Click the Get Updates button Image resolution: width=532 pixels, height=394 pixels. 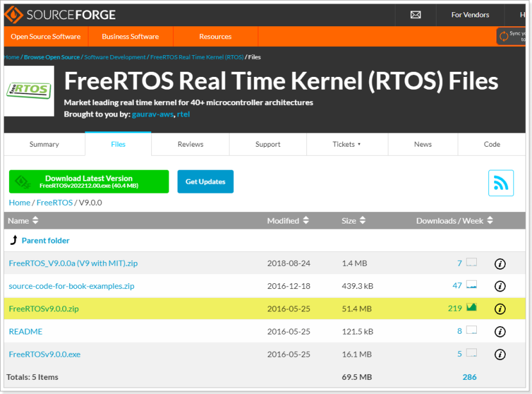[x=205, y=181]
